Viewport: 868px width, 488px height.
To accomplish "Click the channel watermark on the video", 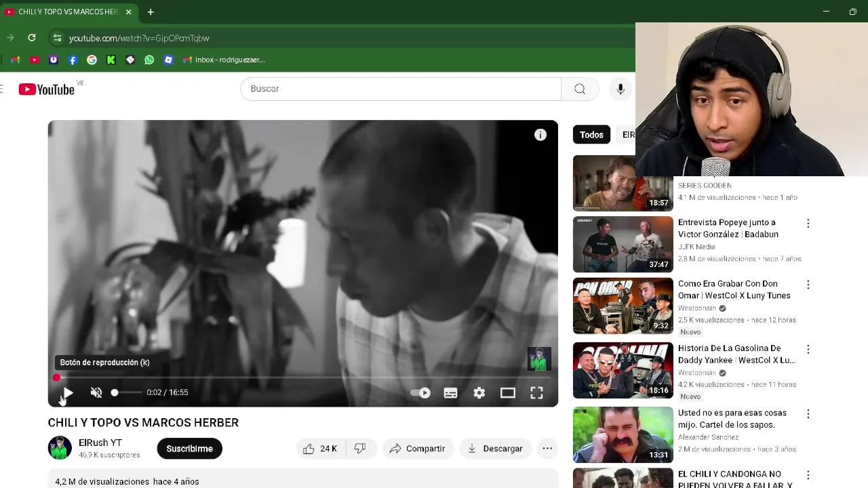I will coord(539,359).
